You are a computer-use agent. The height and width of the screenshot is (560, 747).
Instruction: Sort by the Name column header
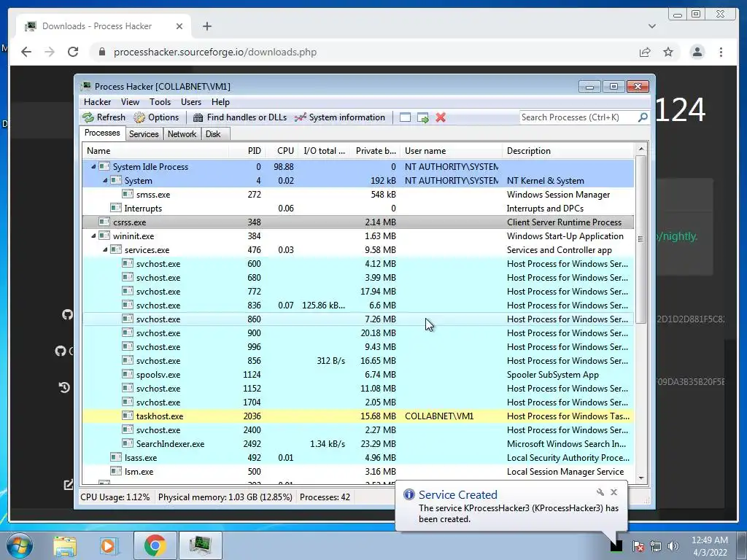click(x=155, y=150)
